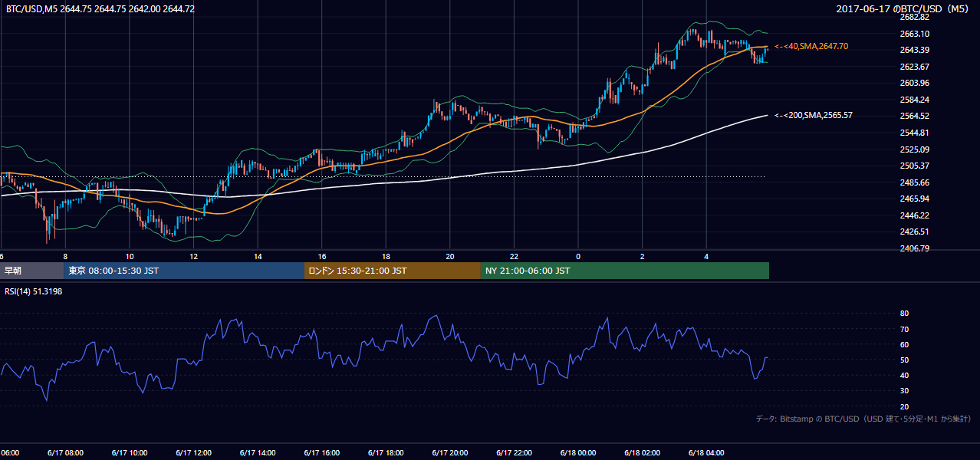Click the 6/17 08:00 bottom date label
Image resolution: width=980 pixels, height=460 pixels.
click(x=64, y=452)
